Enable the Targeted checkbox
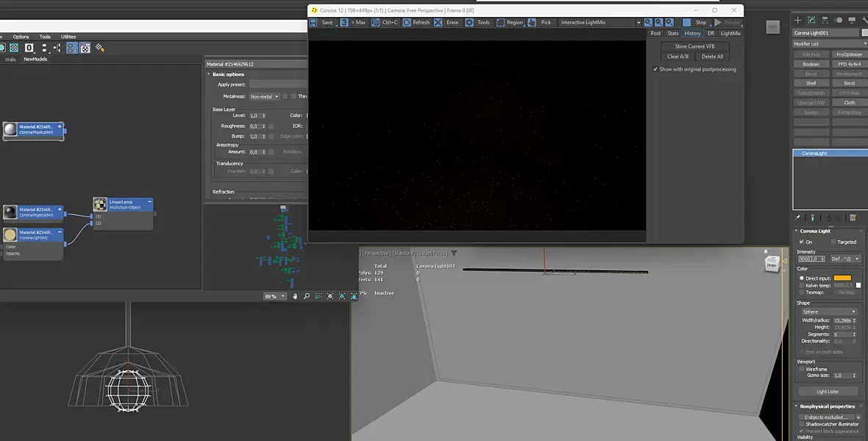Viewport: 868px width, 441px height. pyautogui.click(x=833, y=241)
